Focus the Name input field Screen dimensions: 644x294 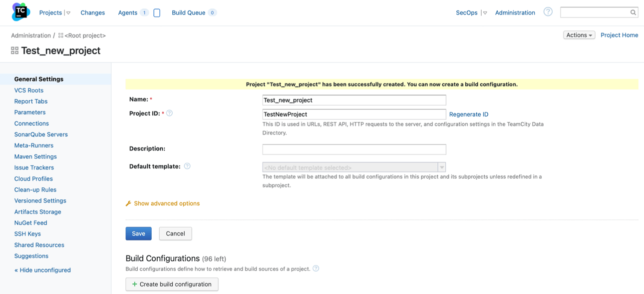354,100
